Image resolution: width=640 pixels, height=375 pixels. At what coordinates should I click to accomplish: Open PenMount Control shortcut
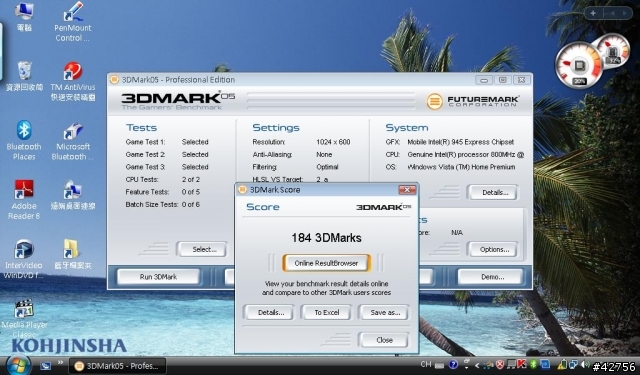73,22
